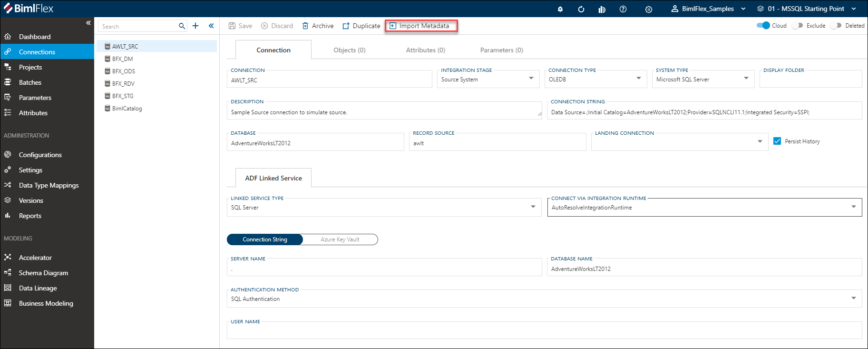
Task: Open the settings gear icon in header
Action: coord(649,9)
